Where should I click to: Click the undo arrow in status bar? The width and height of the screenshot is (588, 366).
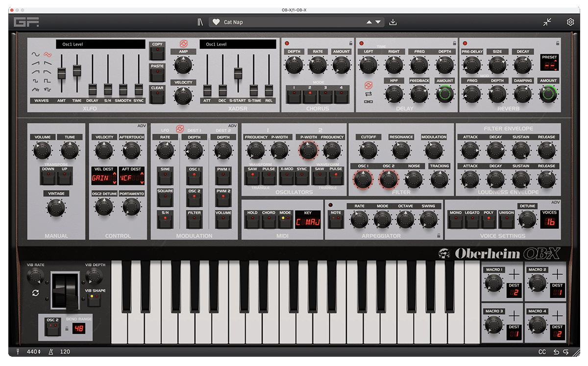(x=556, y=352)
